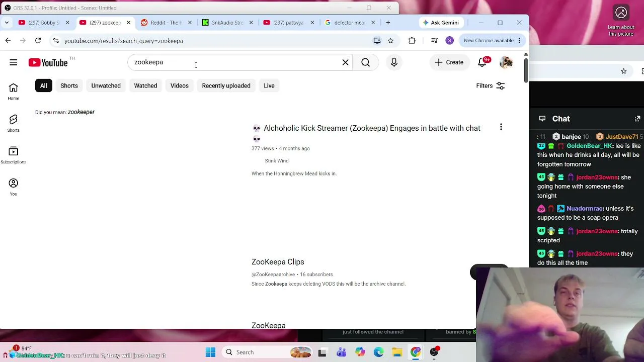This screenshot has height=362, width=644.
Task: Visit the Stink Wind channel
Action: coord(277,161)
